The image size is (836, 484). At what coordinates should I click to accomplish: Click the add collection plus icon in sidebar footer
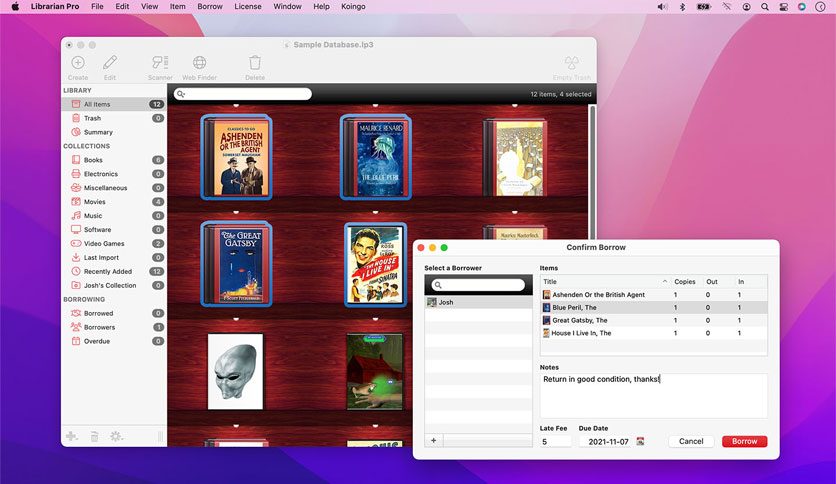71,436
